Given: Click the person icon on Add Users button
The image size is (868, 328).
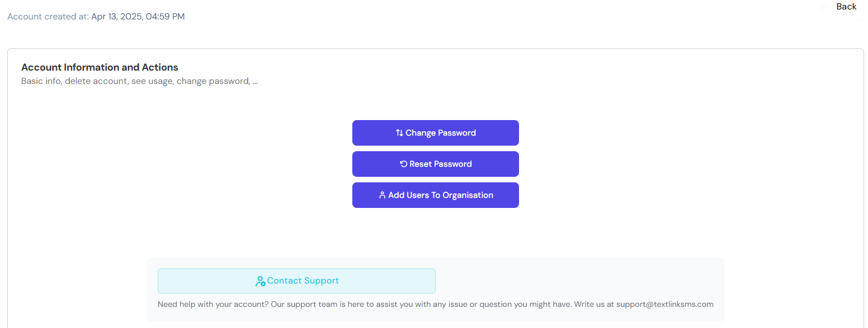Looking at the screenshot, I should click(382, 195).
